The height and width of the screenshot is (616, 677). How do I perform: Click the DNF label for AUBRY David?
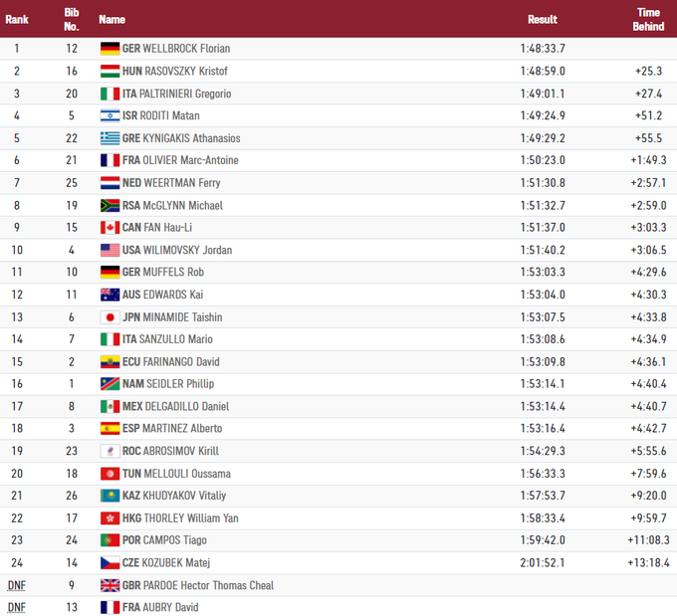[17, 607]
